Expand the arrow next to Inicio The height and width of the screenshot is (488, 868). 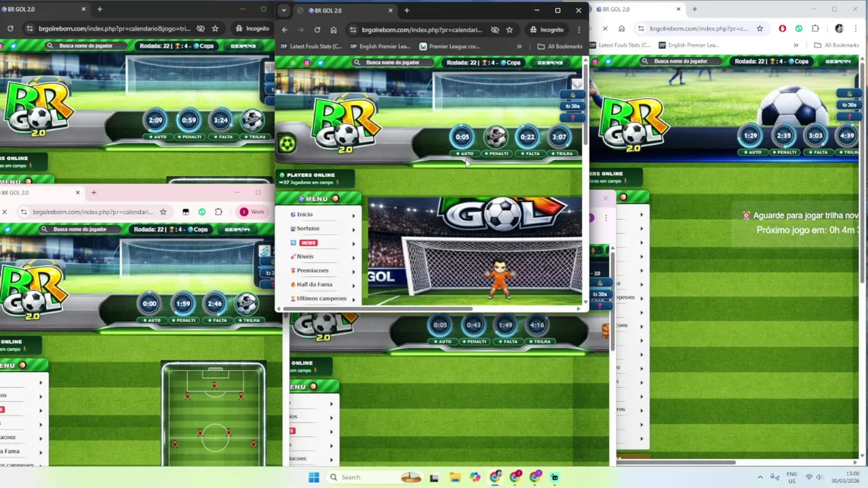(353, 215)
